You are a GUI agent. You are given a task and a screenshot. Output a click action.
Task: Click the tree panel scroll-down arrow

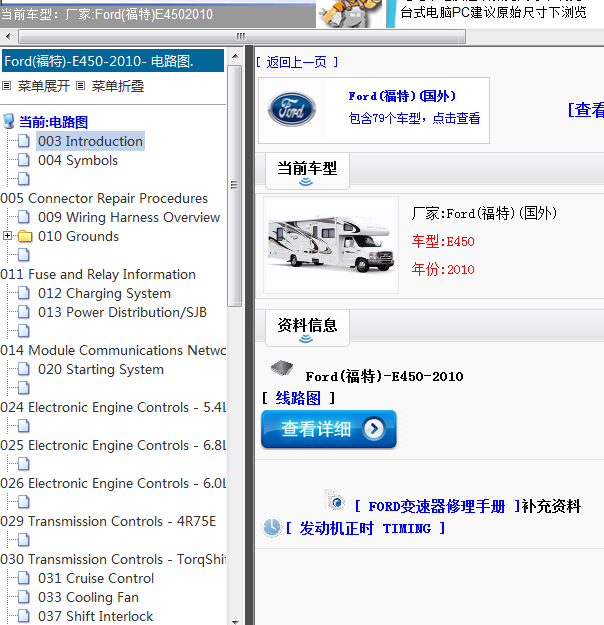point(235,621)
